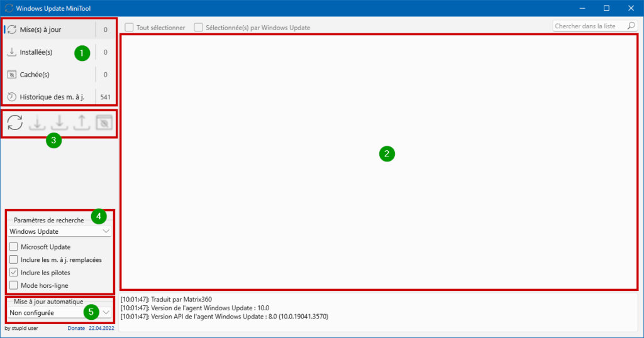Click the Windows Update MiniTool title icon
The width and height of the screenshot is (644, 338).
click(9, 8)
